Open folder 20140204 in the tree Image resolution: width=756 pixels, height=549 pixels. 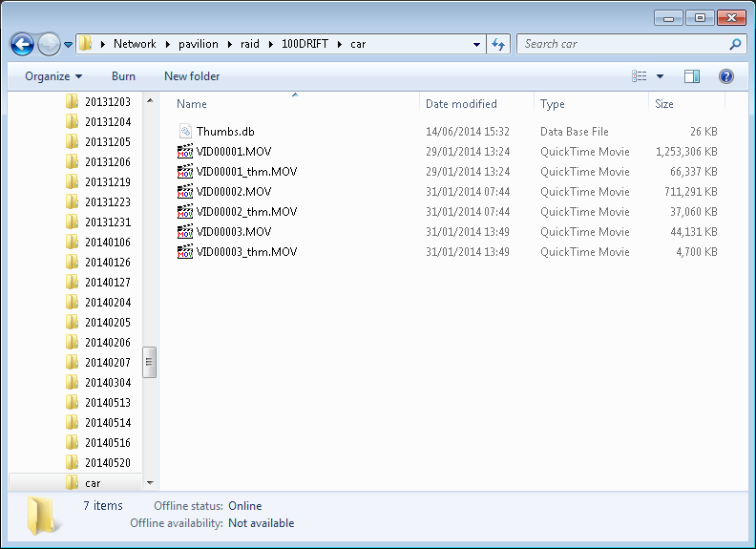point(108,302)
